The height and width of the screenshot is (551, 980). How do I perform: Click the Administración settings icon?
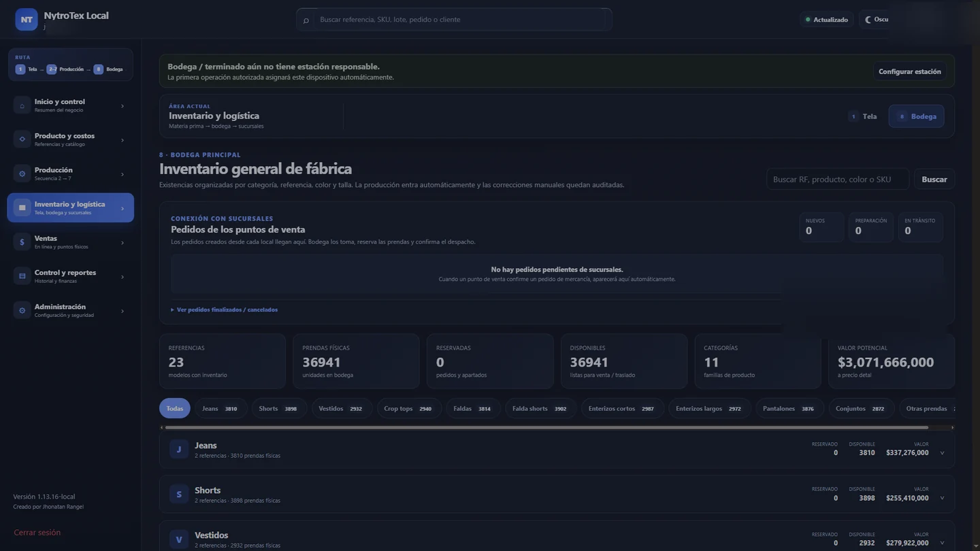(x=22, y=311)
